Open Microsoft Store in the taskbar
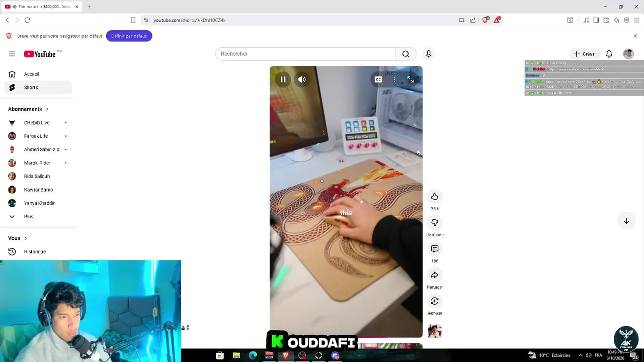Image resolution: width=644 pixels, height=362 pixels. tap(220, 355)
